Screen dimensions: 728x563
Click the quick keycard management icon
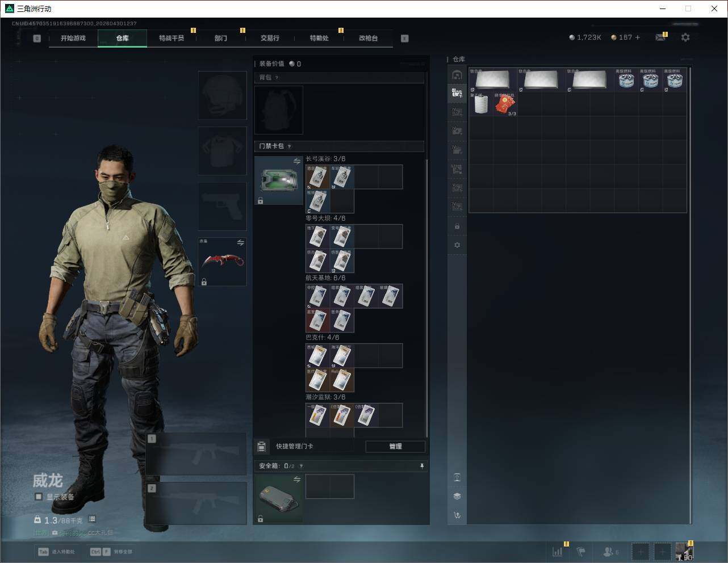click(262, 446)
